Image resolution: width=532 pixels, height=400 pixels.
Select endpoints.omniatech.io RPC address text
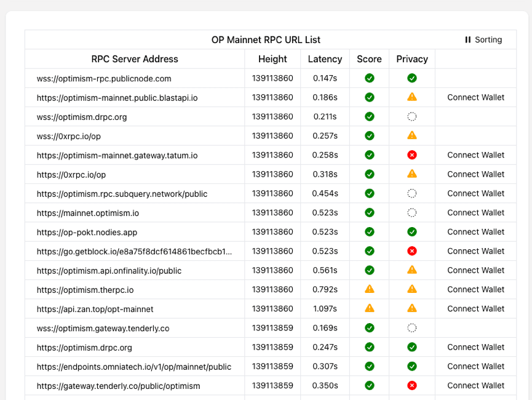tap(134, 367)
